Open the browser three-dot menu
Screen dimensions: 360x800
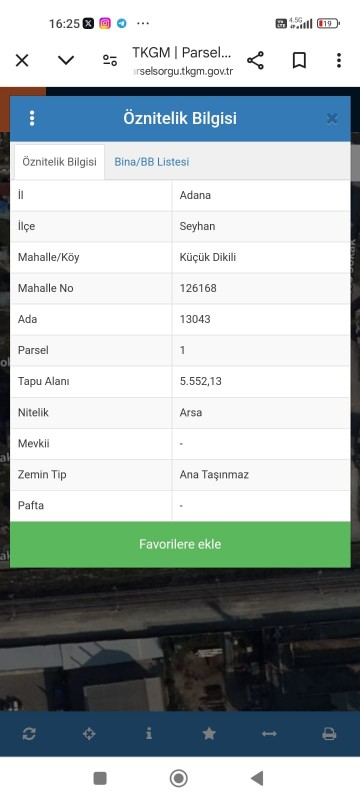(339, 61)
